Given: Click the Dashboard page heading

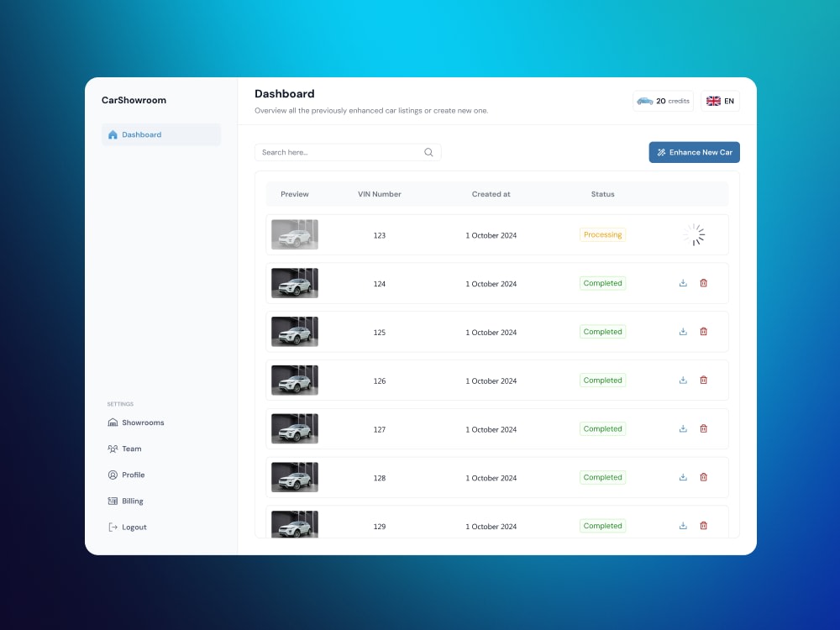Looking at the screenshot, I should pyautogui.click(x=285, y=94).
